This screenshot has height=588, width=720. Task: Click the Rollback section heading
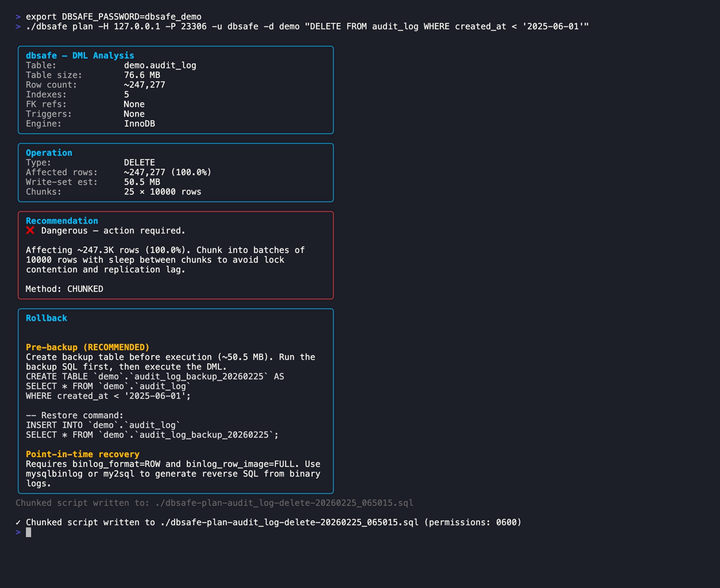[46, 318]
